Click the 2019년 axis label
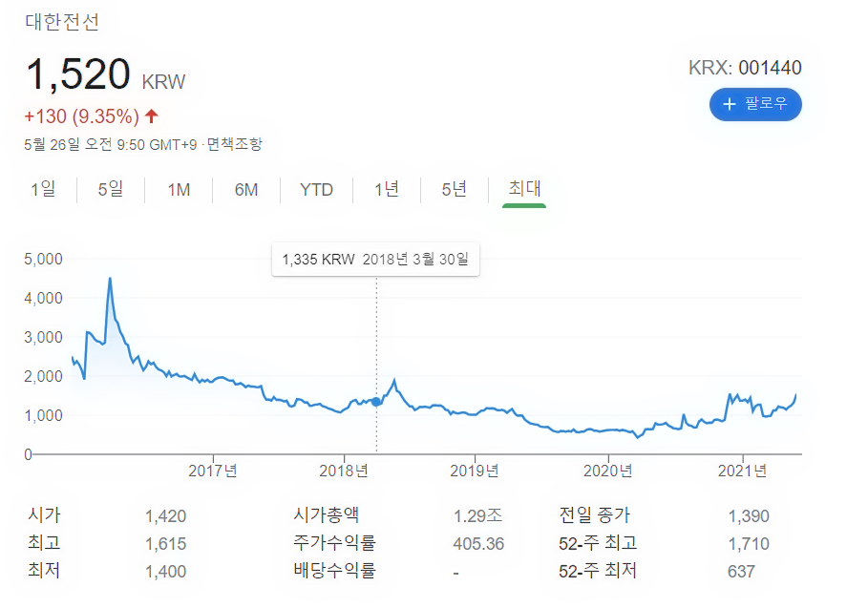This screenshot has height=608, width=868. 475,471
